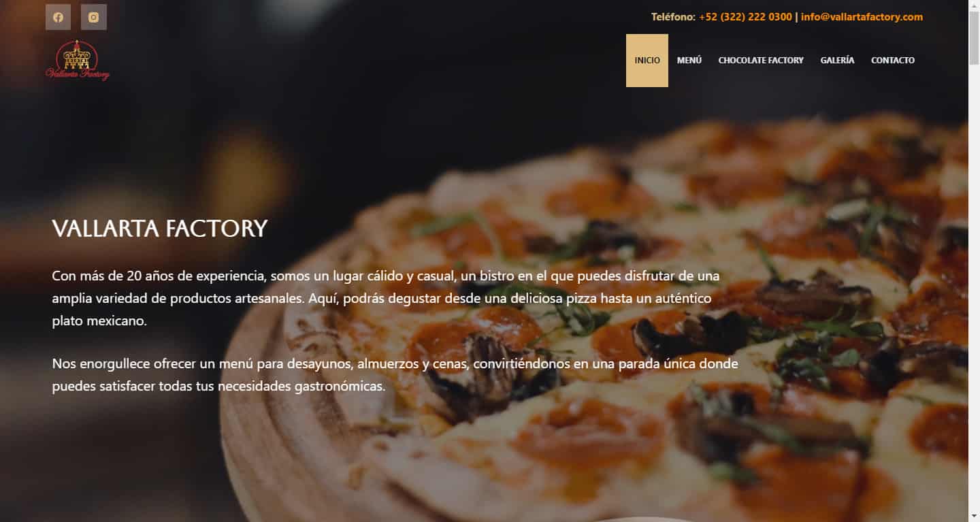Image resolution: width=980 pixels, height=522 pixels.
Task: Click the scrollbar down arrow
Action: (x=974, y=516)
